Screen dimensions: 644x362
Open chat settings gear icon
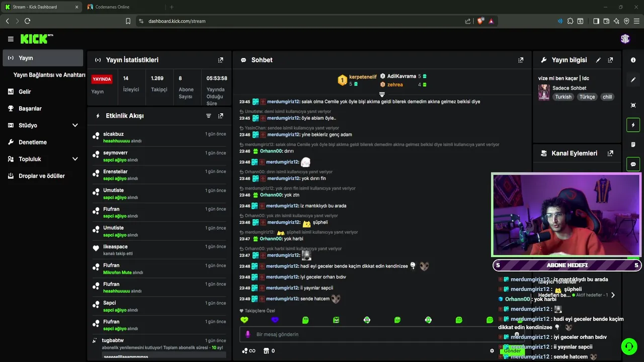click(x=492, y=351)
